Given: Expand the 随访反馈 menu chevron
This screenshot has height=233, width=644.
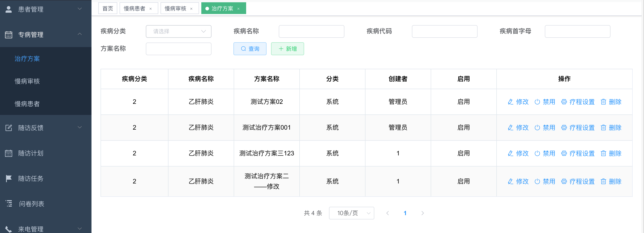Looking at the screenshot, I should click(x=80, y=127).
